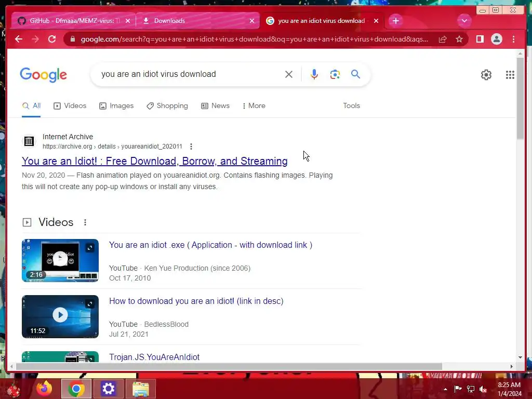
Task: Open Action Center flag icon
Action: pos(458,389)
